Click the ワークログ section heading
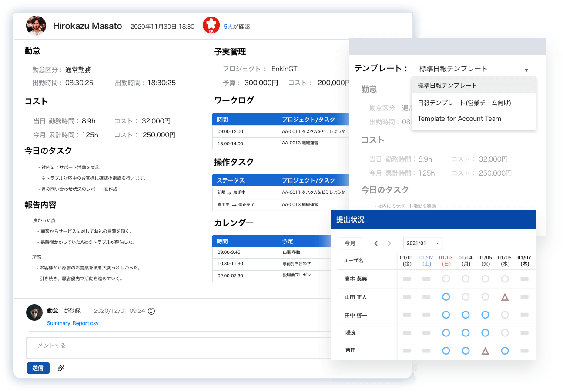 click(234, 100)
